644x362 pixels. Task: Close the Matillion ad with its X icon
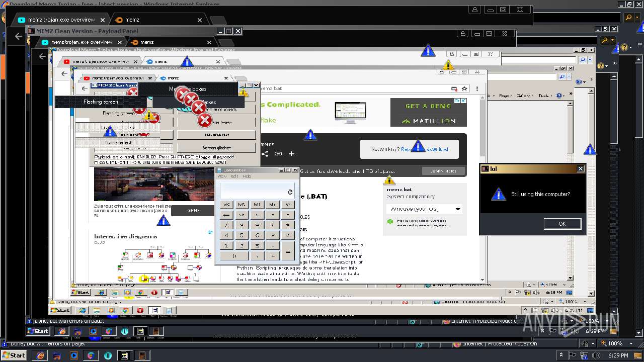(464, 101)
